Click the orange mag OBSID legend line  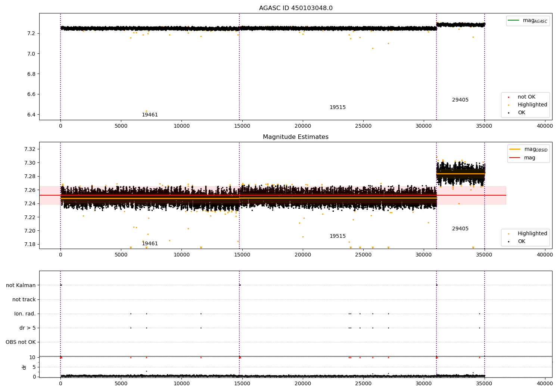[515, 149]
